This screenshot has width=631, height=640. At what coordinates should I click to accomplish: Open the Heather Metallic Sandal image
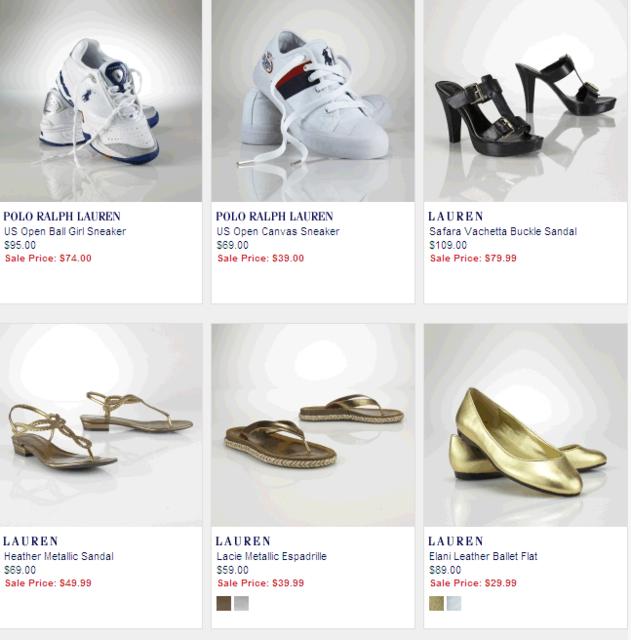pyautogui.click(x=101, y=425)
